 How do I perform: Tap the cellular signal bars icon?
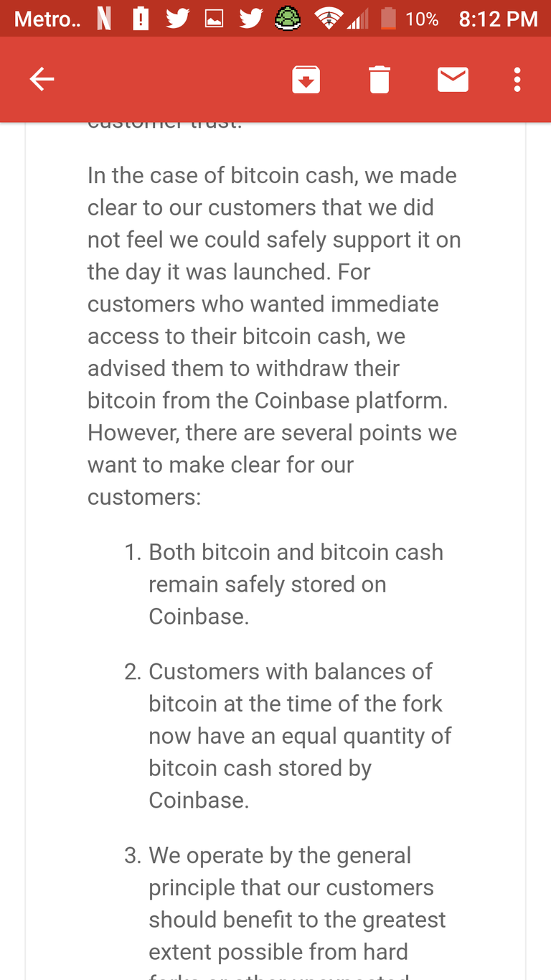pyautogui.click(x=357, y=19)
